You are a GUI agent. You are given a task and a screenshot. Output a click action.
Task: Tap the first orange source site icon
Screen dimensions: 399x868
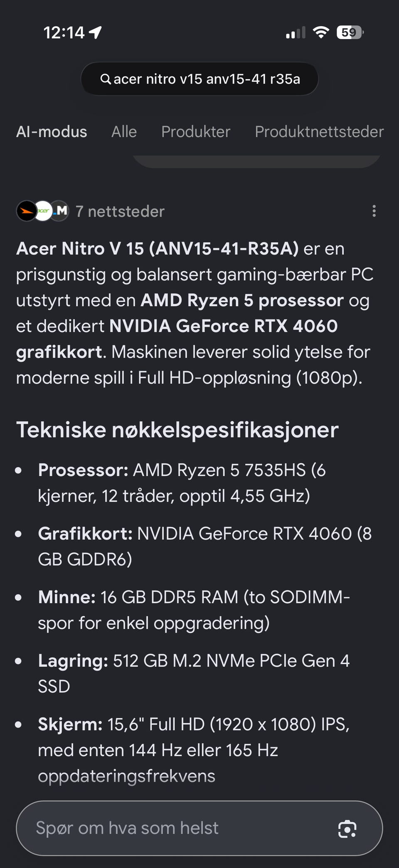click(27, 211)
